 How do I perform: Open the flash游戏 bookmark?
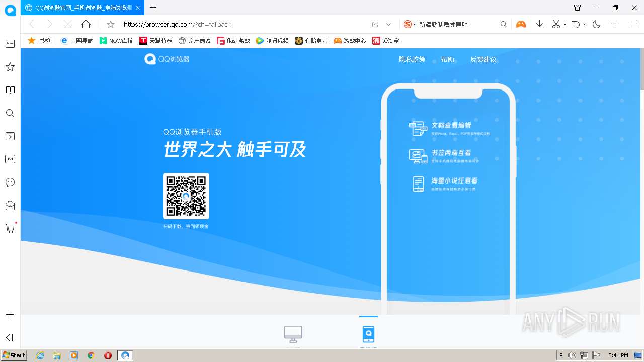click(233, 41)
